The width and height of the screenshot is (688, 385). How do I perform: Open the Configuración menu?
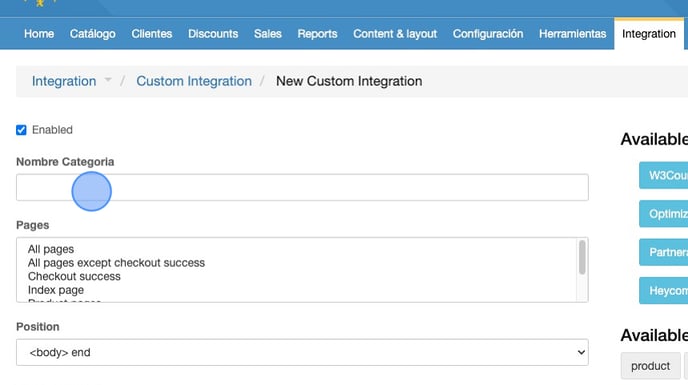tap(488, 34)
